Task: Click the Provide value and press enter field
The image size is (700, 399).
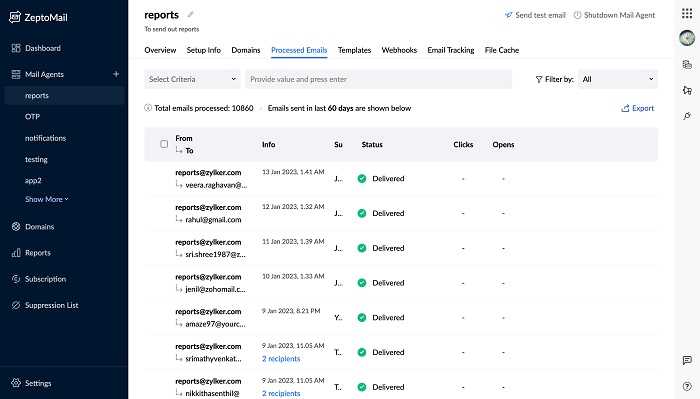Action: pos(379,79)
